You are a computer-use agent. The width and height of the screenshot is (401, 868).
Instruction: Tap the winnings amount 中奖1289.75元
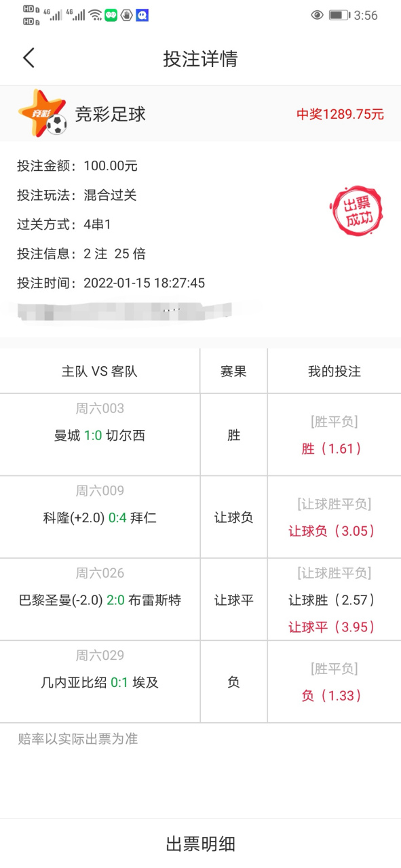point(339,113)
